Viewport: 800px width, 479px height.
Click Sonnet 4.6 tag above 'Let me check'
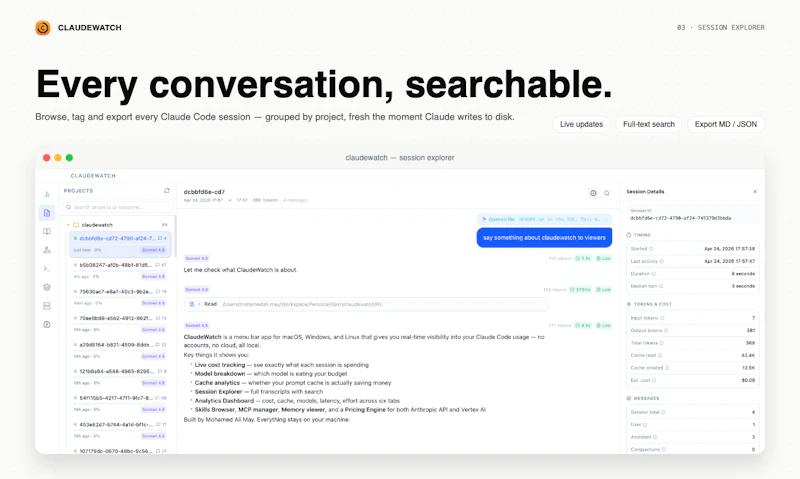pyautogui.click(x=196, y=259)
